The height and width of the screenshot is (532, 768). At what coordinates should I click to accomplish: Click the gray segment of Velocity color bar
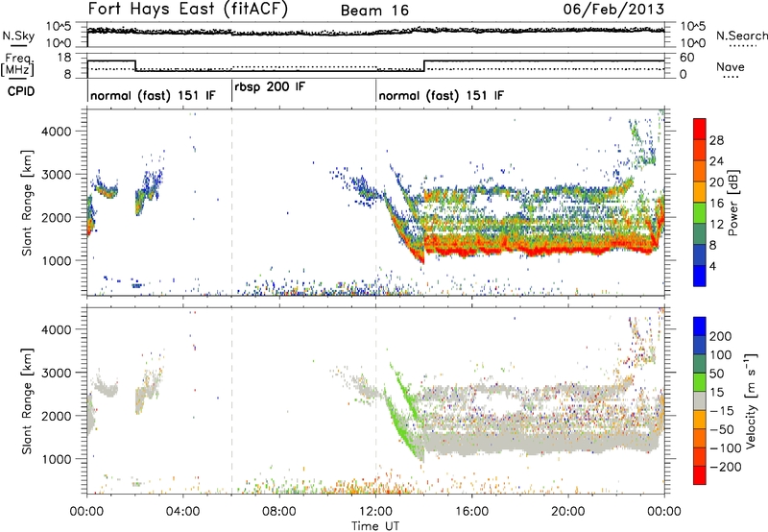700,400
